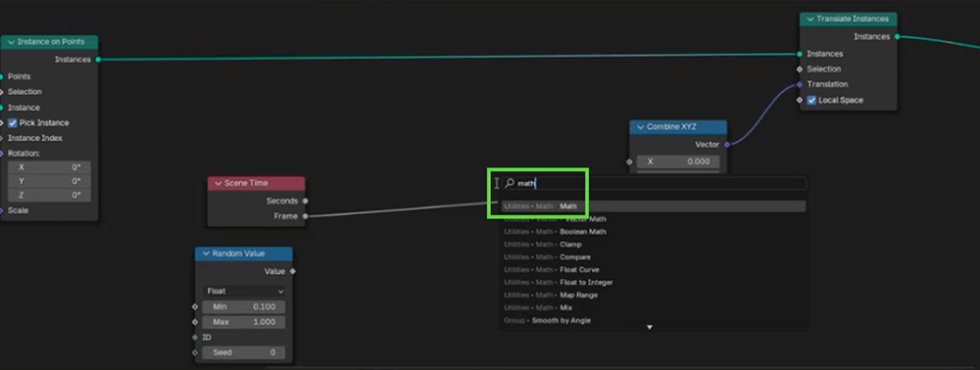The height and width of the screenshot is (370, 980).
Task: Click the Random Value Min input socket
Action: coord(195,307)
